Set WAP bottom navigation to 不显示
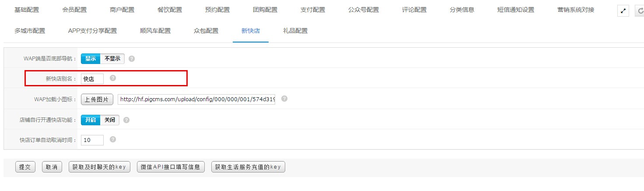The width and height of the screenshot is (644, 191). (x=112, y=59)
